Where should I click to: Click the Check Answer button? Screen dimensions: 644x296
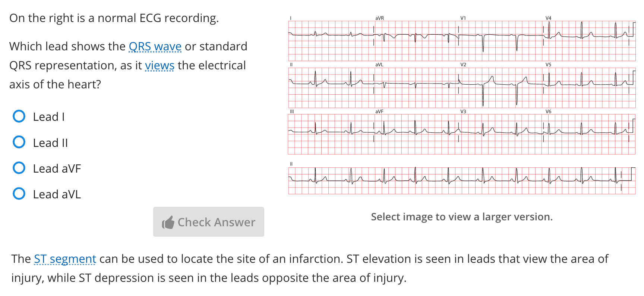[208, 222]
